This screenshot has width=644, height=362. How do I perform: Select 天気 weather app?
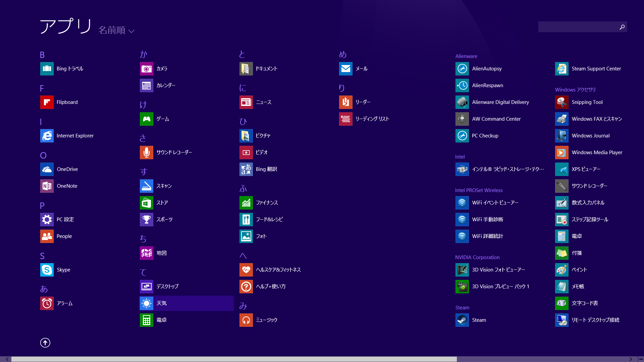click(x=186, y=303)
